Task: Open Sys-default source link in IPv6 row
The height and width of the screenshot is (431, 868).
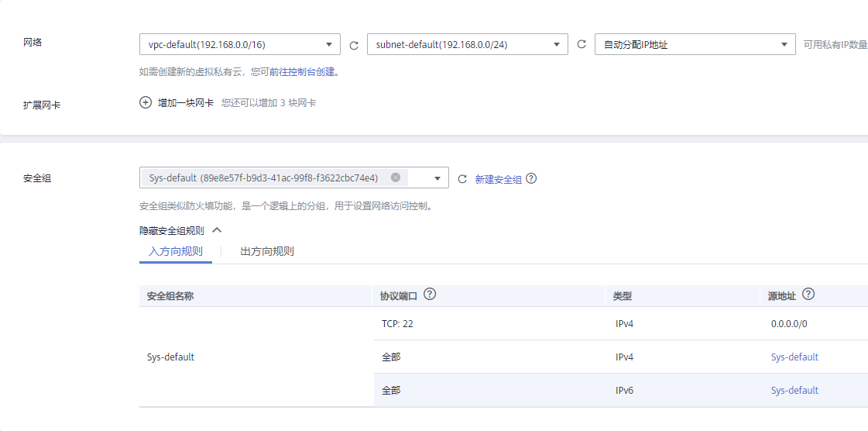Action: (x=794, y=390)
